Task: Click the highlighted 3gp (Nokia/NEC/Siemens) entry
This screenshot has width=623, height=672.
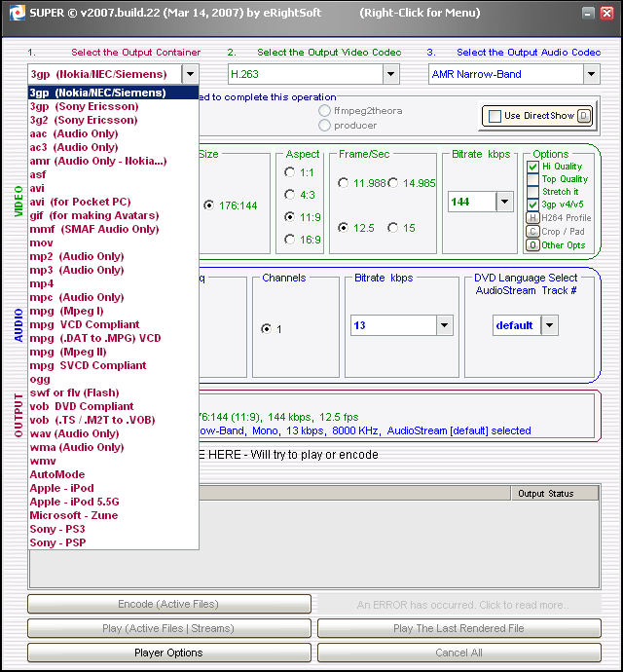Action: [114, 93]
